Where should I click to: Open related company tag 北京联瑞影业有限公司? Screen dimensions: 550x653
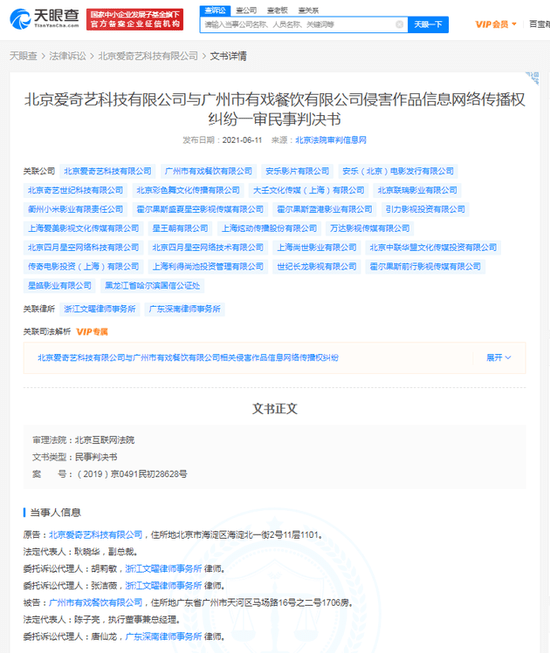pyautogui.click(x=417, y=190)
